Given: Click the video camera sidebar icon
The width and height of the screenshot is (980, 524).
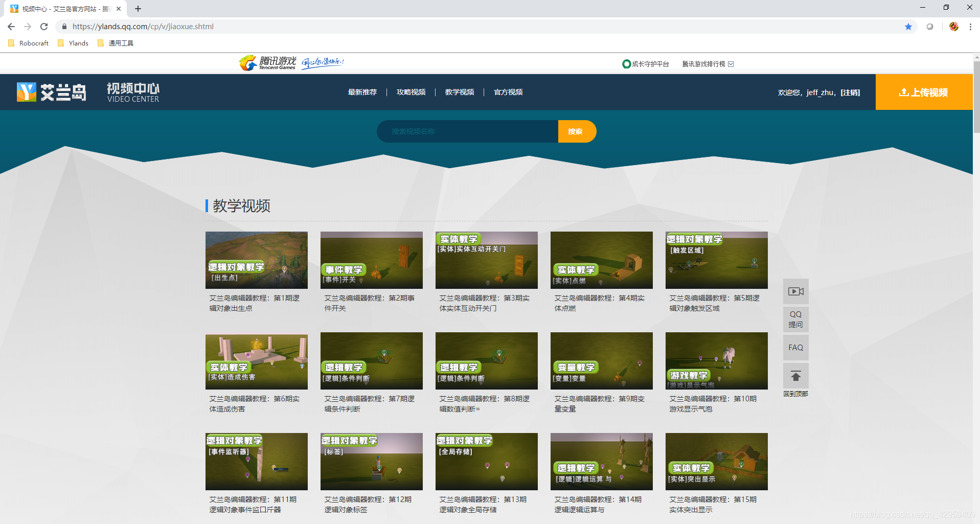Looking at the screenshot, I should 795,291.
